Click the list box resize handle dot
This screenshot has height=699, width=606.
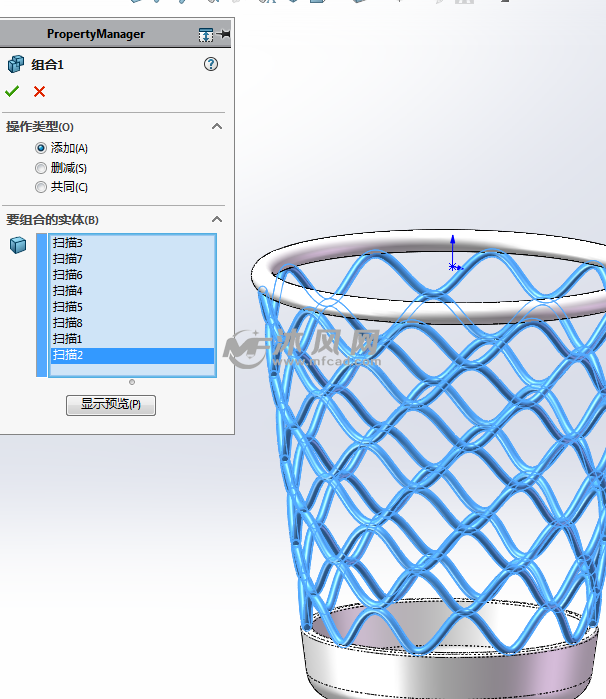coord(132,382)
